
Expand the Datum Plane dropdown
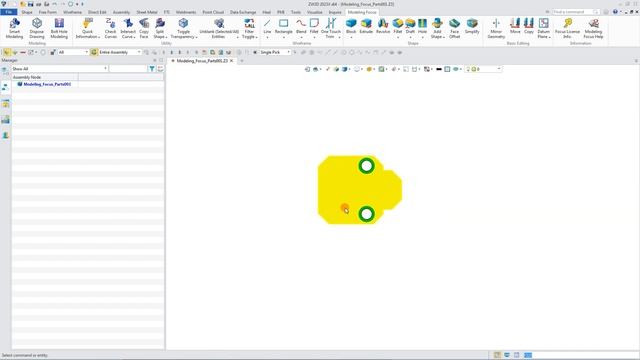click(x=549, y=37)
